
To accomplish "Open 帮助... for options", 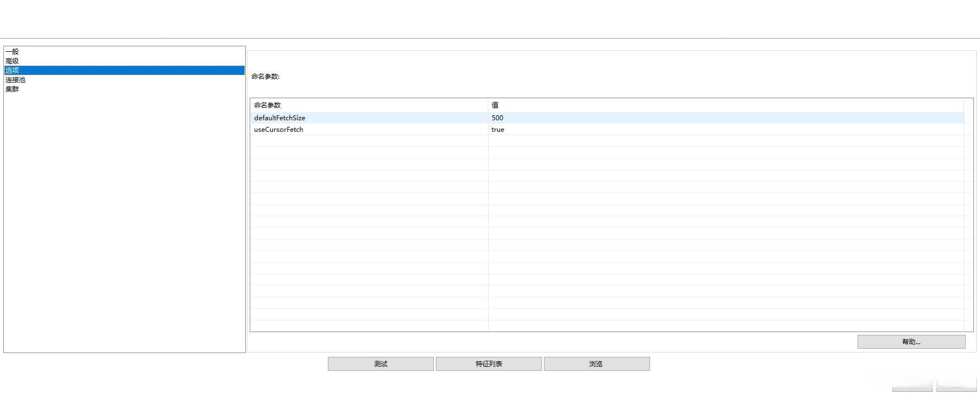I will pyautogui.click(x=911, y=342).
